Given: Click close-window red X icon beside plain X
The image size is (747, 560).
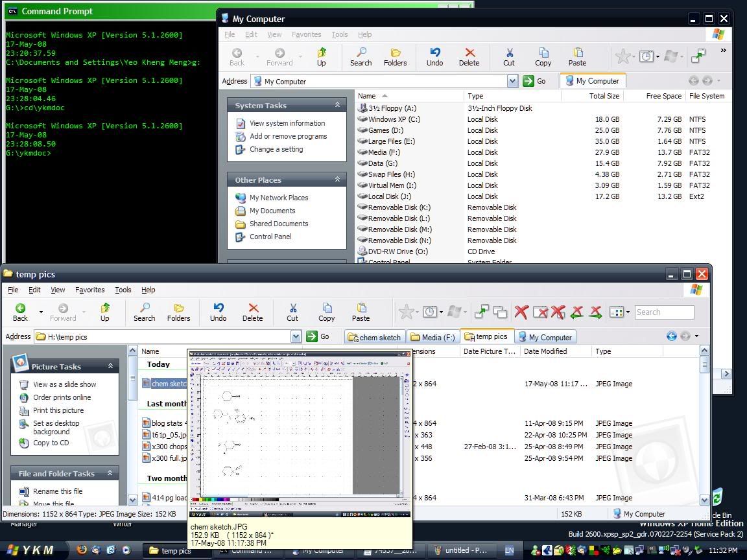Looking at the screenshot, I should (540, 312).
